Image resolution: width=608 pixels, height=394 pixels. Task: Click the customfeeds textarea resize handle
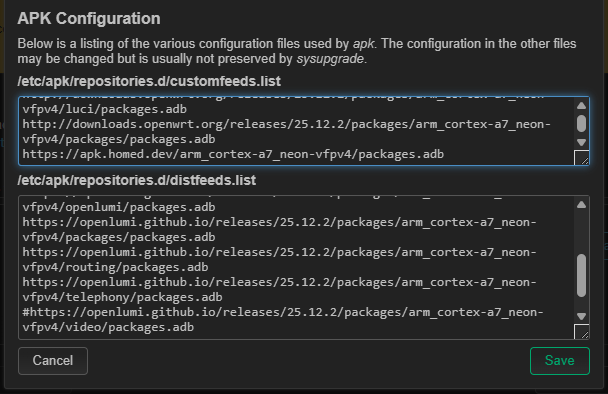pyautogui.click(x=582, y=158)
